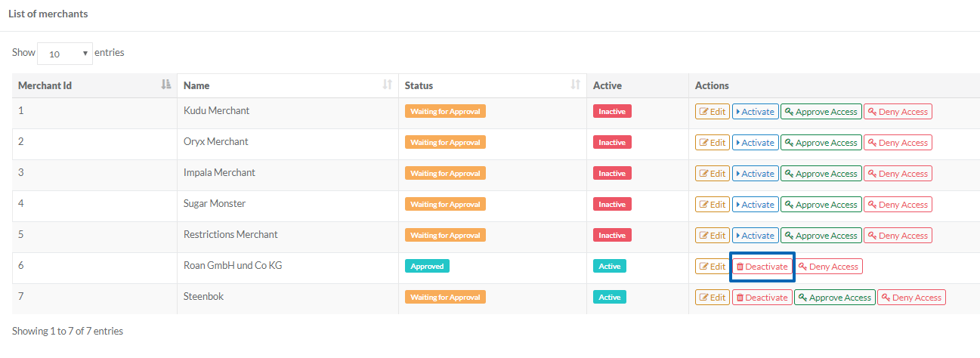980x358 pixels.
Task: Open the show entries count dropdown
Action: click(65, 54)
